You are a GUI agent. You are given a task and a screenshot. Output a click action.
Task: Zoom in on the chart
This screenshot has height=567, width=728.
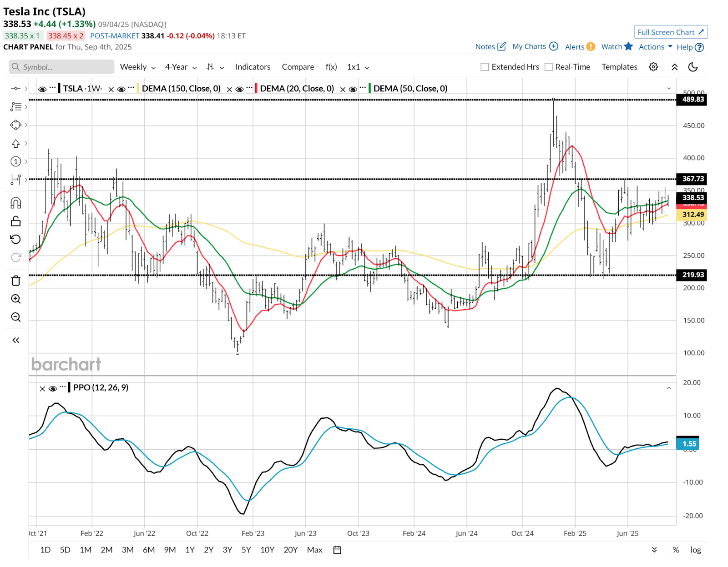(x=15, y=299)
